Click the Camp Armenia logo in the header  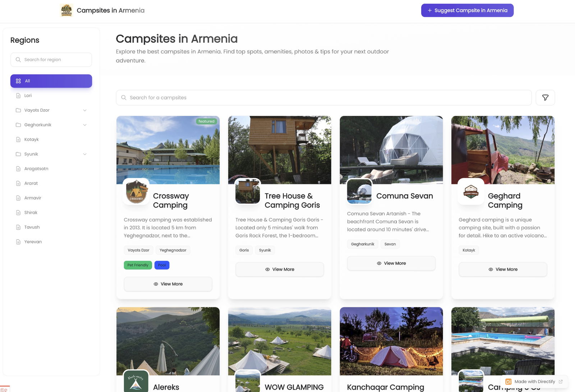pos(66,10)
